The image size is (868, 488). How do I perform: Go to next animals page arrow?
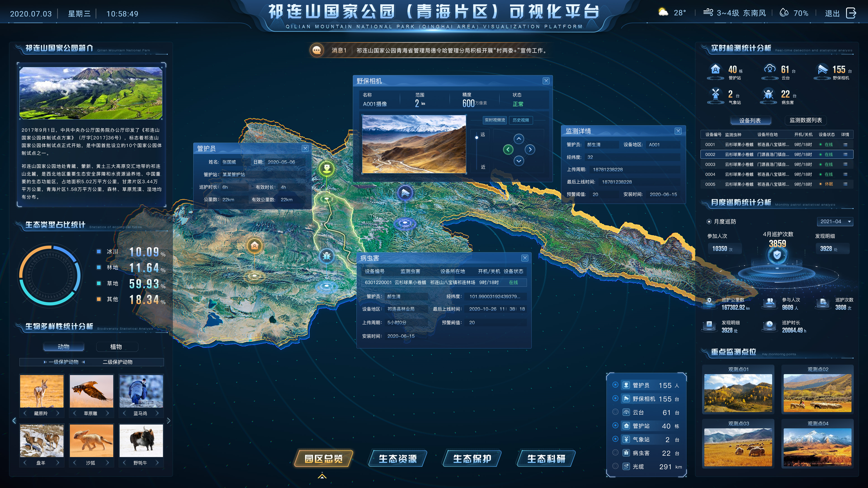[168, 421]
